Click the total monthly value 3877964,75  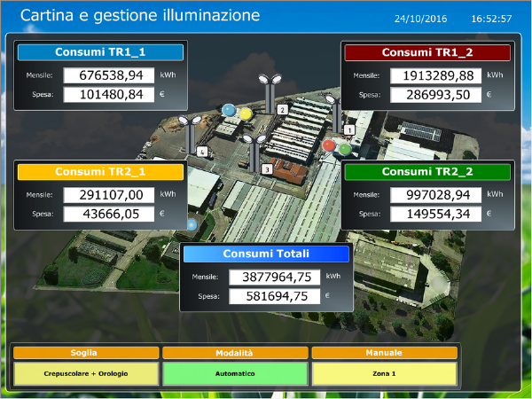275,278
